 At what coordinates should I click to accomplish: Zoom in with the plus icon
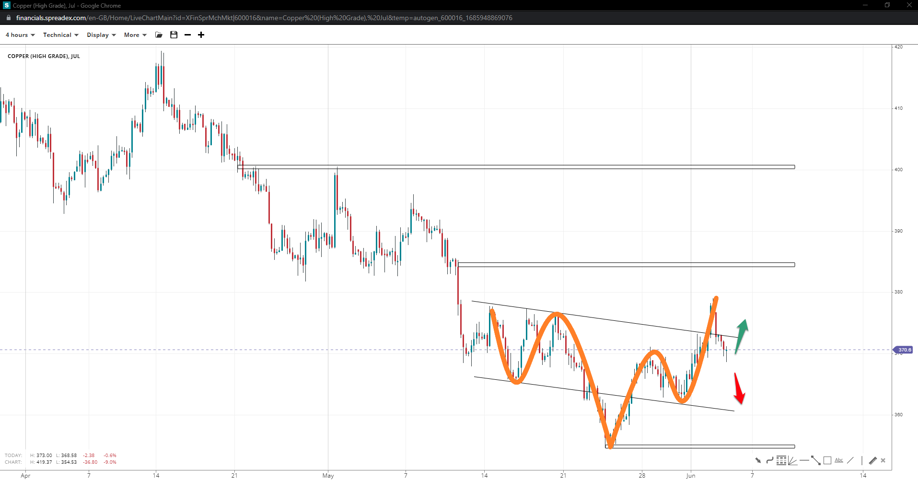pyautogui.click(x=201, y=35)
